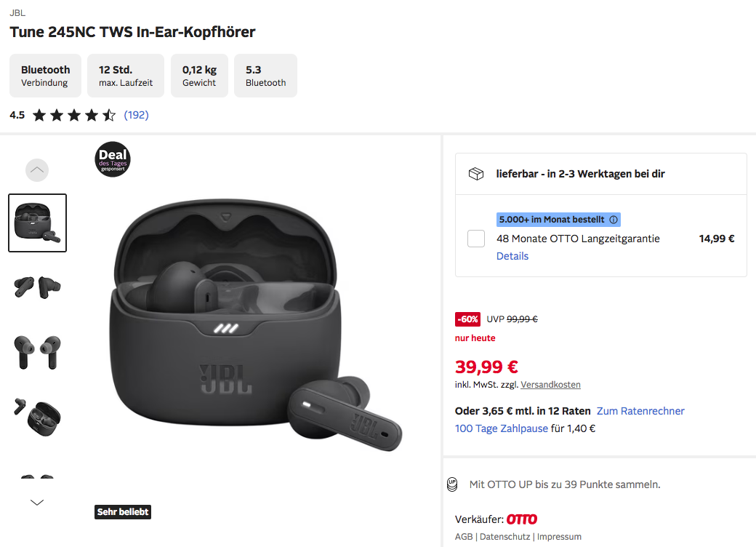Viewport: 756px width, 547px height.
Task: Click the 'Sehr beliebt' label badge
Action: pyautogui.click(x=123, y=512)
